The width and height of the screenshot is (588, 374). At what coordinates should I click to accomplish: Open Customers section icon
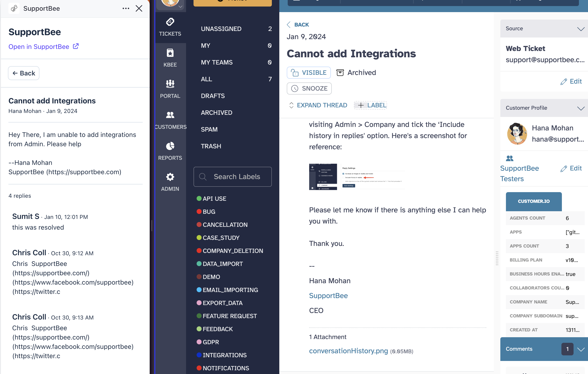click(x=170, y=115)
